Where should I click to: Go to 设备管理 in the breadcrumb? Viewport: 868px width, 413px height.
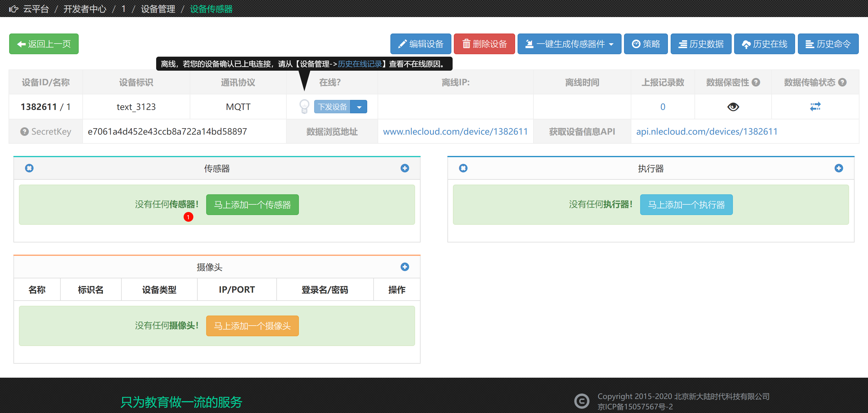point(158,9)
